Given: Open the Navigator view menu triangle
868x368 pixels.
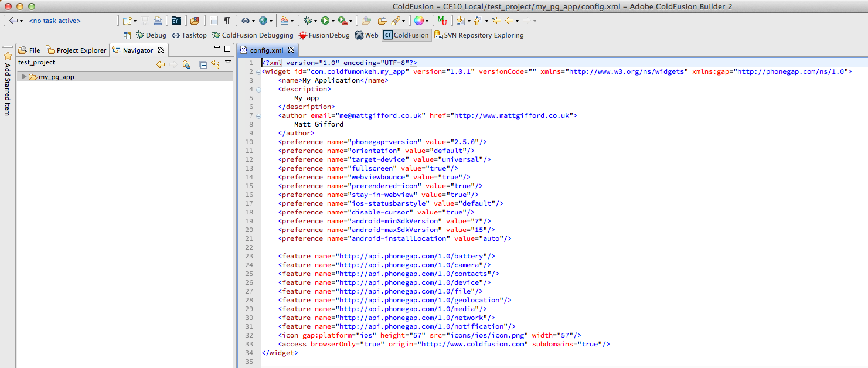Looking at the screenshot, I should click(x=228, y=62).
